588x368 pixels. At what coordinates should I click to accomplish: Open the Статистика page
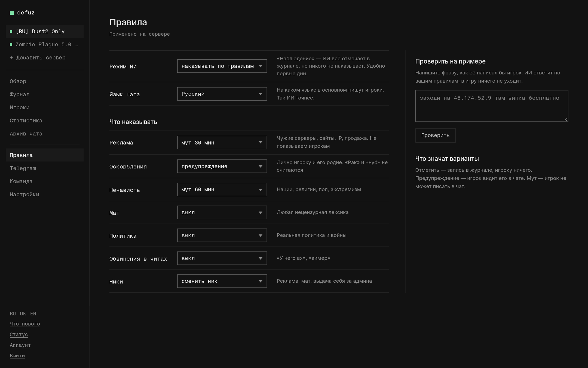coord(45,120)
